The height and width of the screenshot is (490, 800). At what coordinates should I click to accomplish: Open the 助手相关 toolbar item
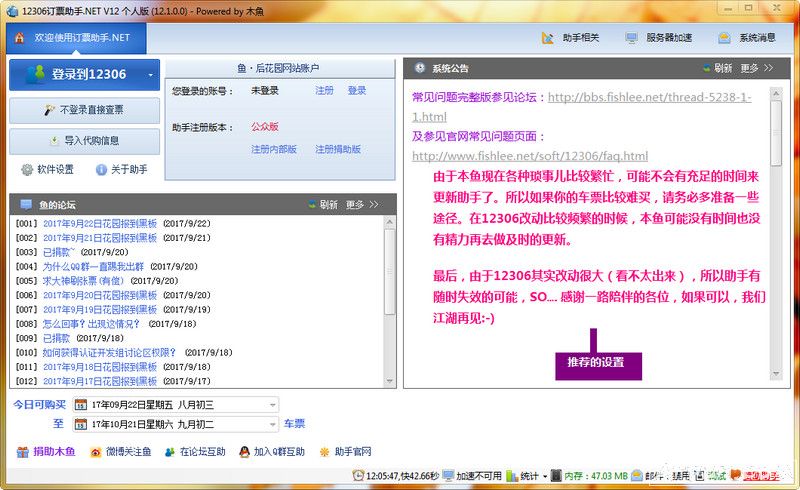point(570,38)
